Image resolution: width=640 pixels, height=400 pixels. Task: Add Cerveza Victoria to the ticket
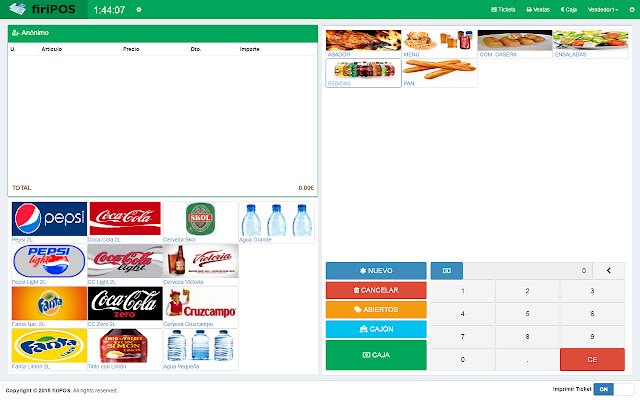(200, 264)
